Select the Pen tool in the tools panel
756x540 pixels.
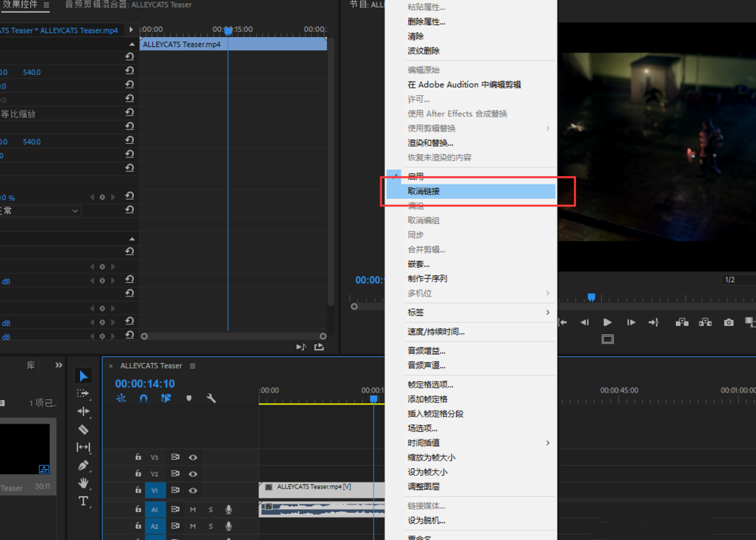pos(83,464)
